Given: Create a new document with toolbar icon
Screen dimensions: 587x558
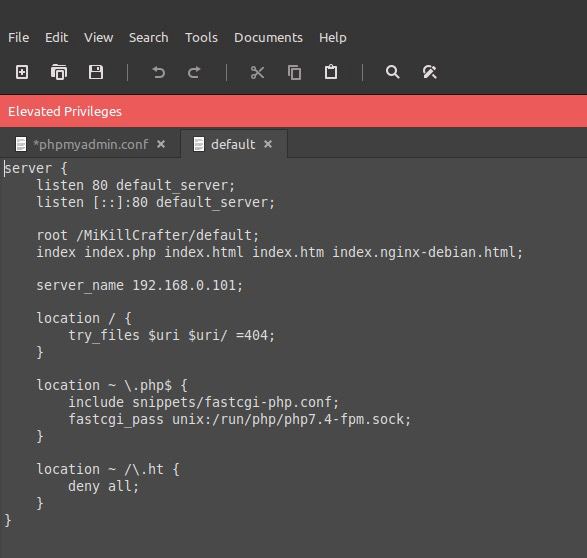Looking at the screenshot, I should 22,72.
